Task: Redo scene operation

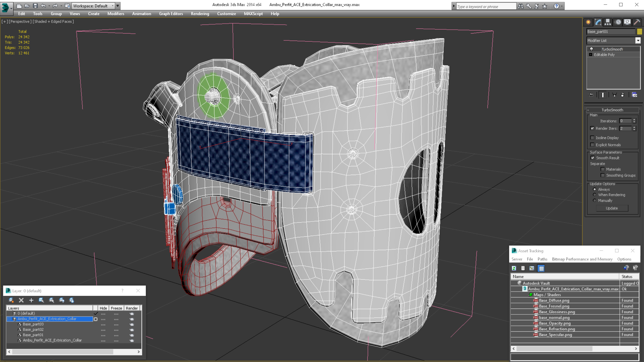Action: (x=55, y=6)
